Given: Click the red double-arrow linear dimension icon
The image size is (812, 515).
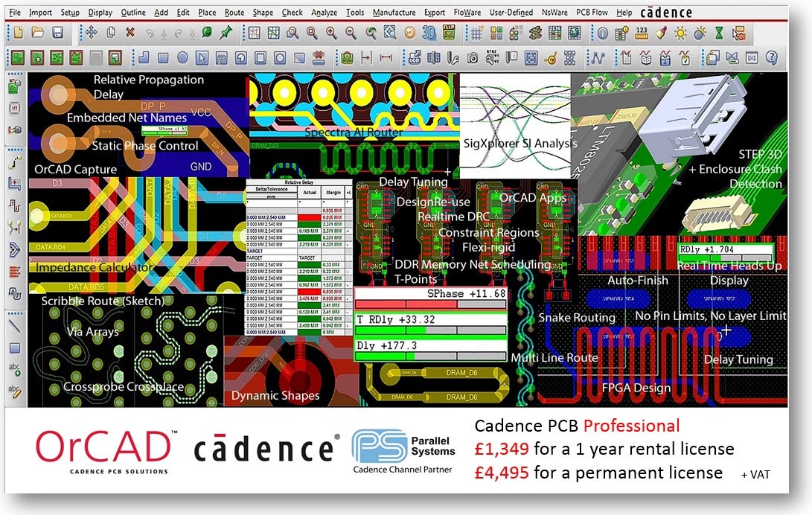Looking at the screenshot, I should tap(386, 57).
